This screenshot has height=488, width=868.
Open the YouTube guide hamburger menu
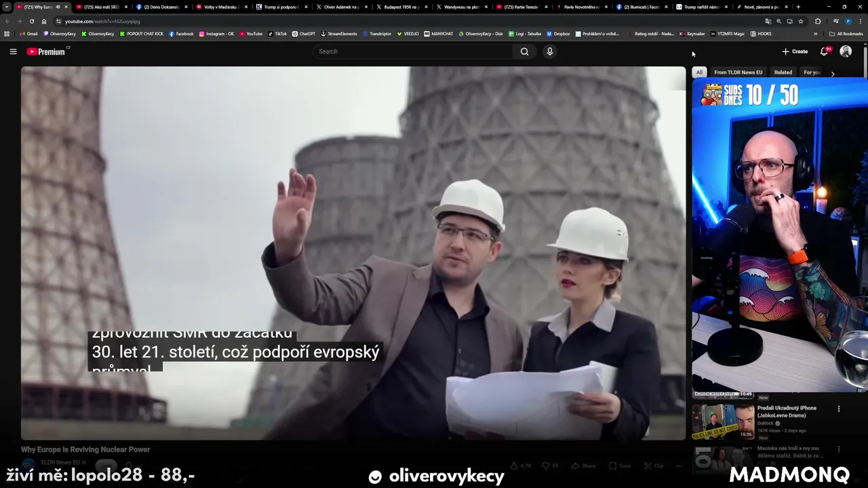pyautogui.click(x=13, y=52)
